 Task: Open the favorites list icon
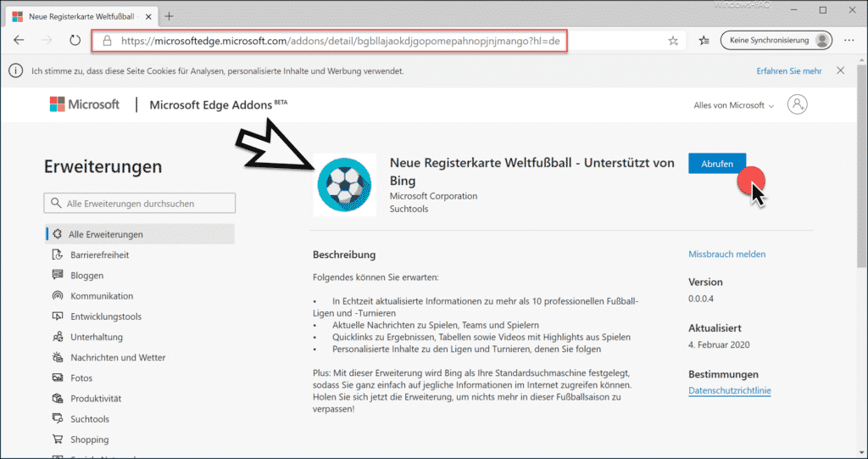704,41
